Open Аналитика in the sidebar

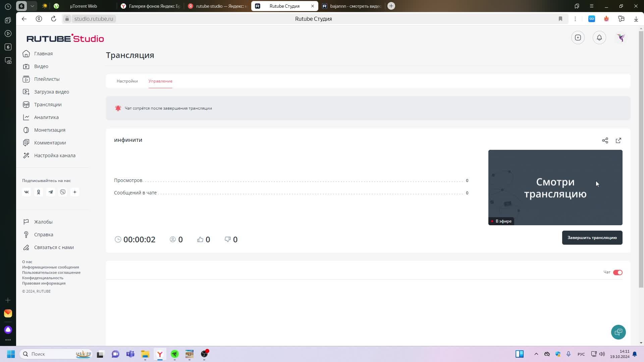(46, 117)
